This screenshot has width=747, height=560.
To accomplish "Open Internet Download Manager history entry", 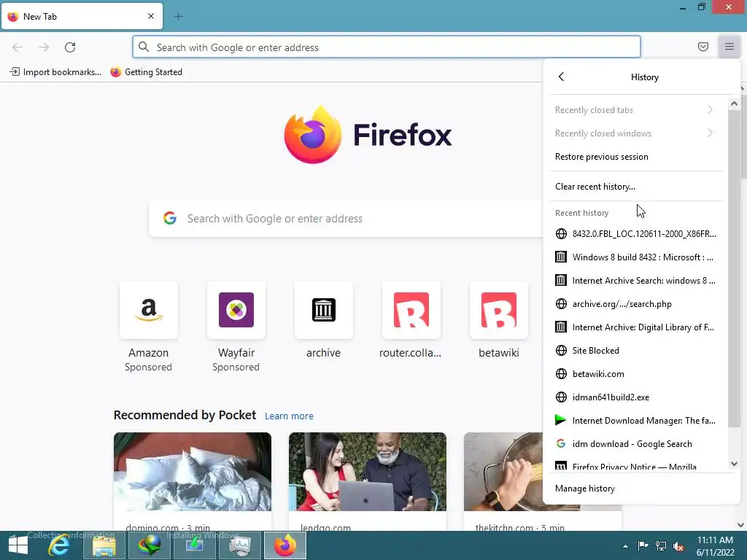I will pos(636,421).
